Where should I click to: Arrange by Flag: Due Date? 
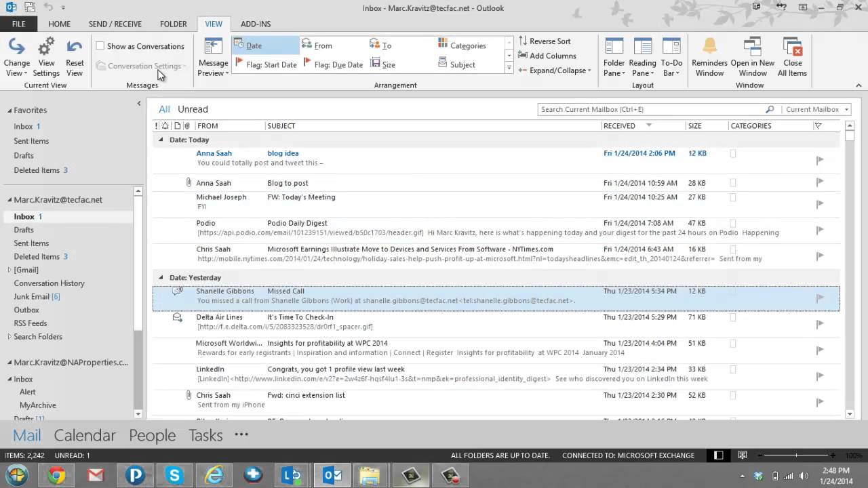click(333, 64)
